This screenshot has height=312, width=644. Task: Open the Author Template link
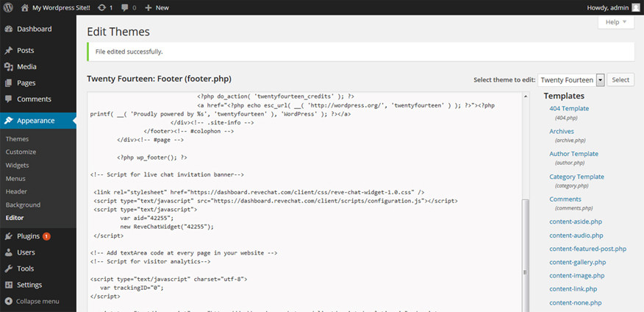coord(573,154)
